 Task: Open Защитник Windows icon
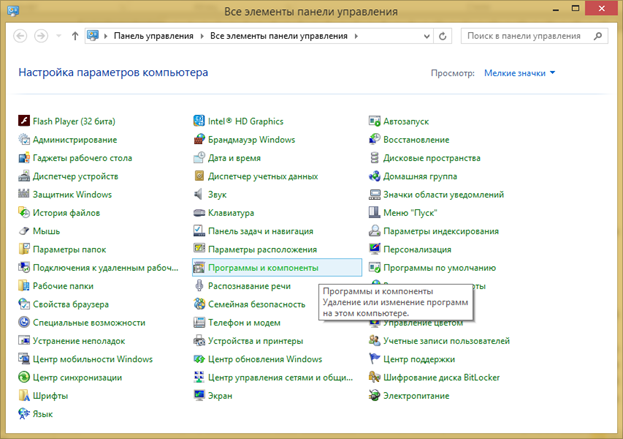pos(24,194)
